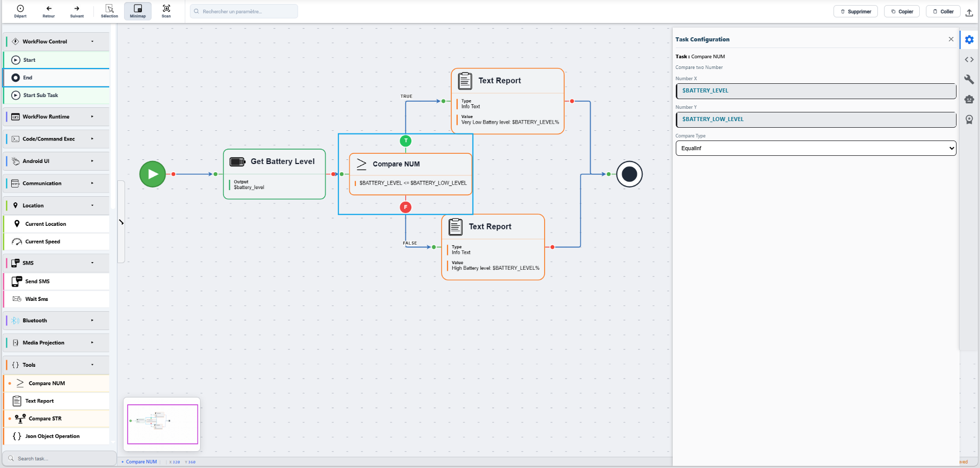Open the wrench tools side tab

(x=969, y=79)
